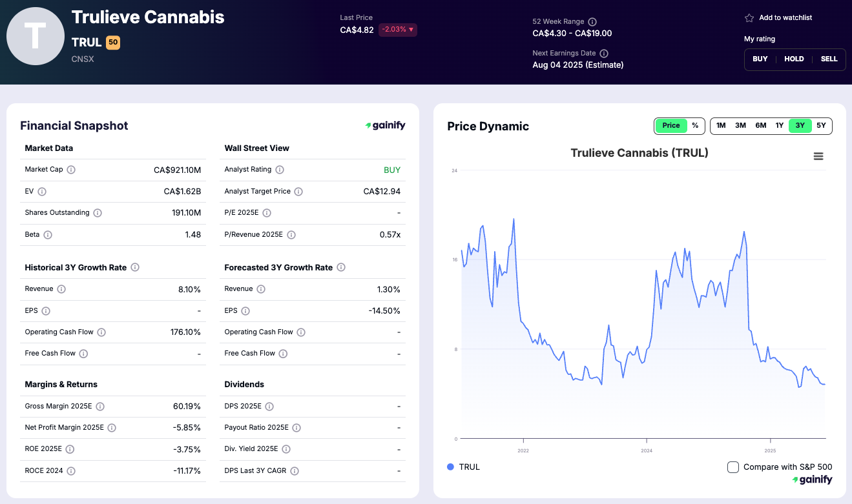
Task: Click info icon next to Market Cap
Action: tap(71, 170)
